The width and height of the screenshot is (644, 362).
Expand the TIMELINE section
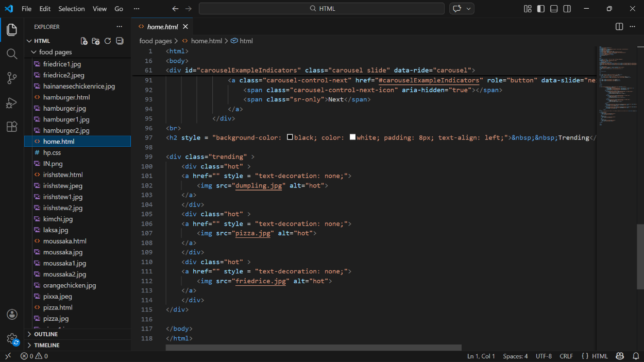click(x=46, y=345)
